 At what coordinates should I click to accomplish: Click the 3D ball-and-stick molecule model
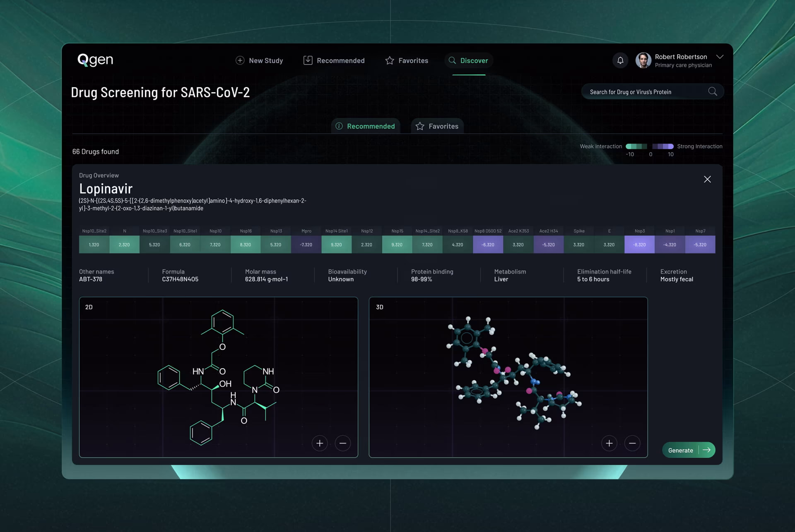pos(513,373)
